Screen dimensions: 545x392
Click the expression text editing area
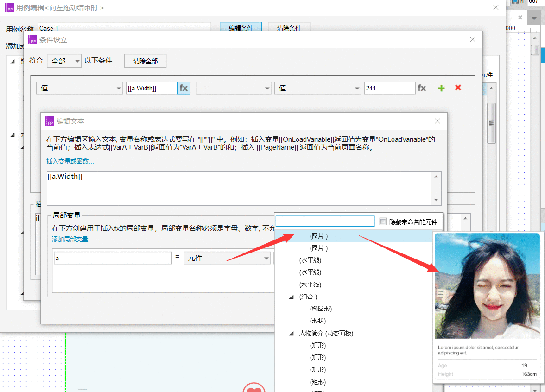pos(240,188)
